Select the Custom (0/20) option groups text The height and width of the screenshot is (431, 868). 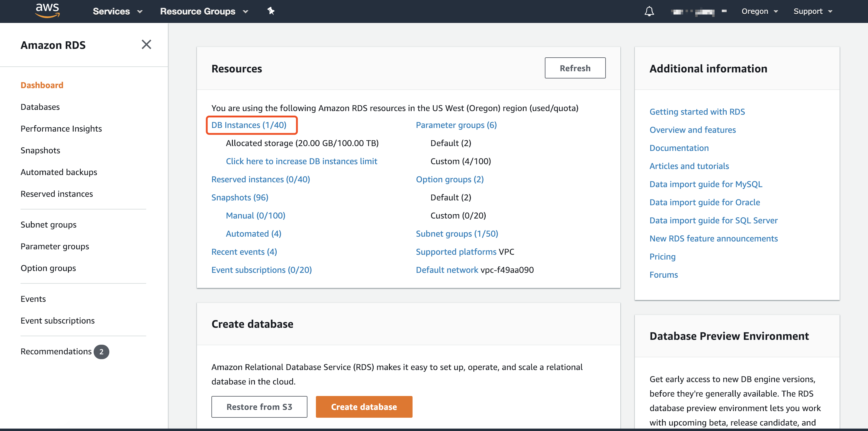pyautogui.click(x=458, y=215)
